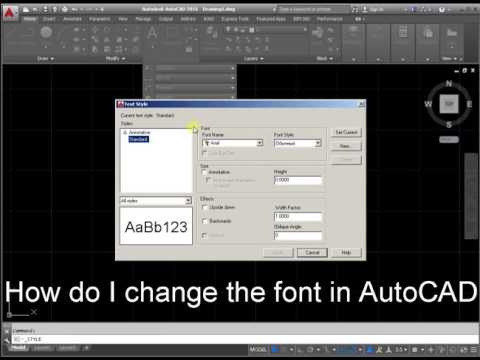The height and width of the screenshot is (360, 480).
Task: Toggle the blue grid display icon in the status bar
Action: click(x=275, y=350)
